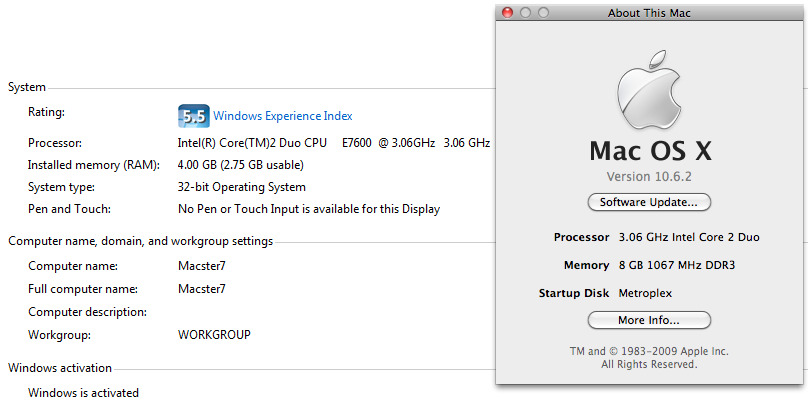Screen dimensions: 808x407
Task: Select the Mac OS X heading text
Action: click(x=650, y=150)
